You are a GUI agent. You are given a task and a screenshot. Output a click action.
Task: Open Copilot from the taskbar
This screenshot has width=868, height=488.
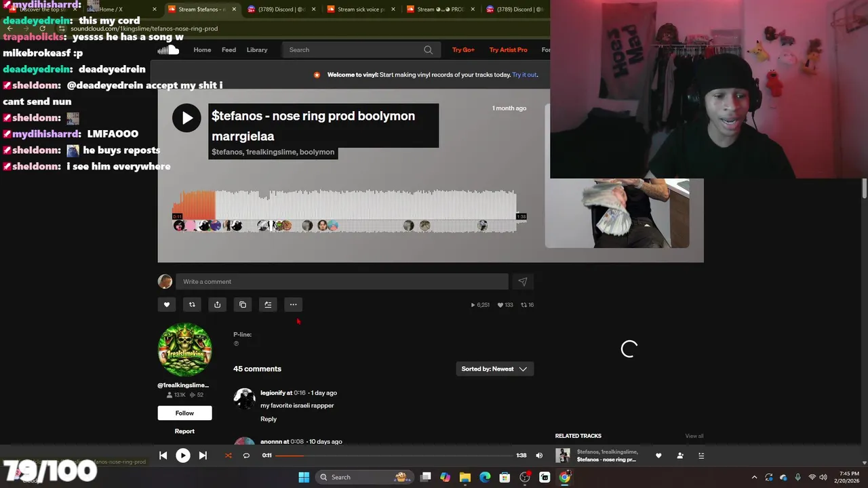tap(445, 477)
